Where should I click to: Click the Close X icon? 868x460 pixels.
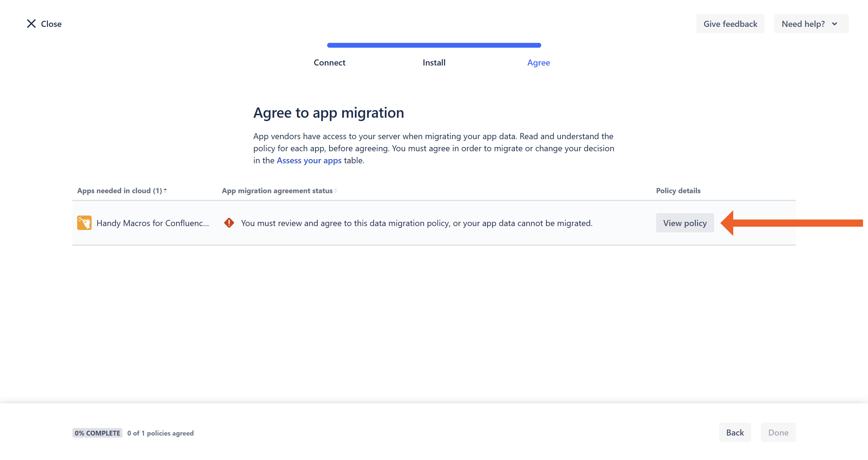[31, 24]
